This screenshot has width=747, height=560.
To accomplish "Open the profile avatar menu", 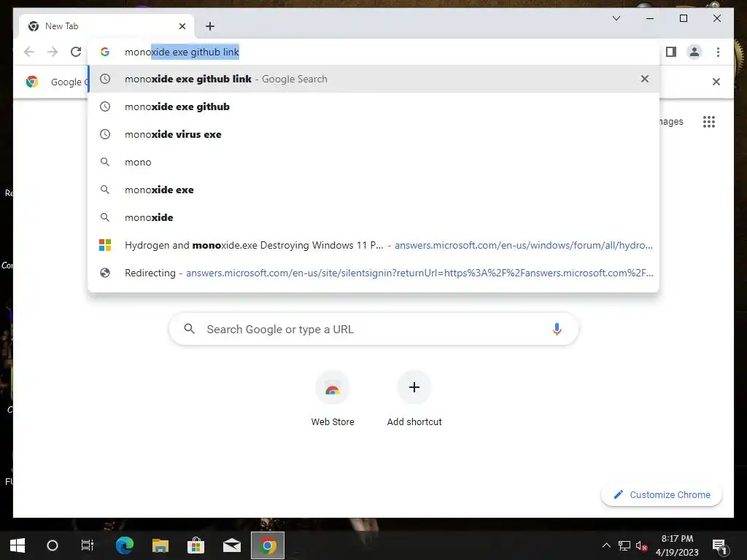I will pyautogui.click(x=694, y=52).
